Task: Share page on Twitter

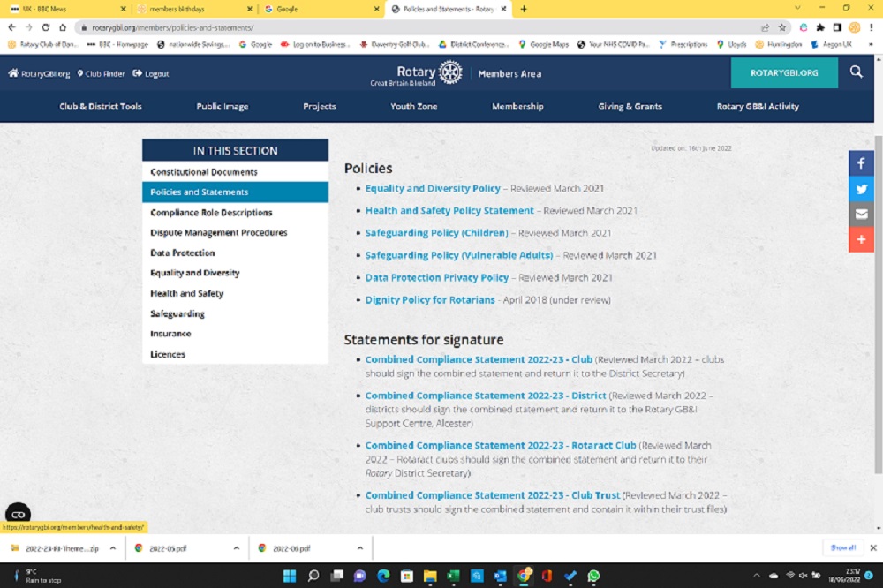Action: point(861,189)
